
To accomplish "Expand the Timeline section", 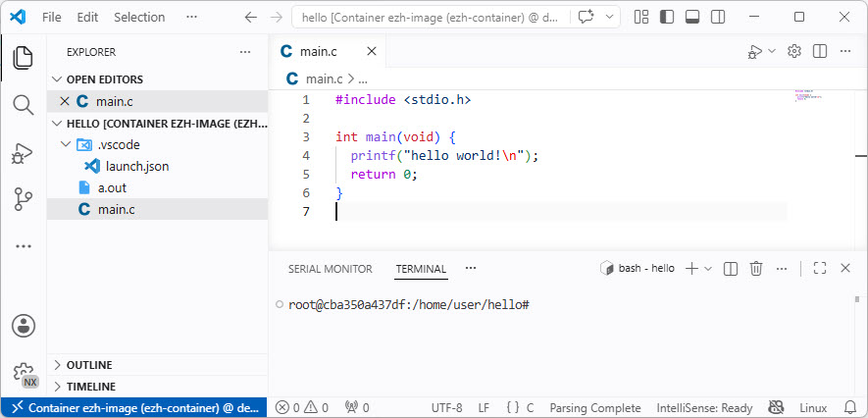I will [157, 387].
